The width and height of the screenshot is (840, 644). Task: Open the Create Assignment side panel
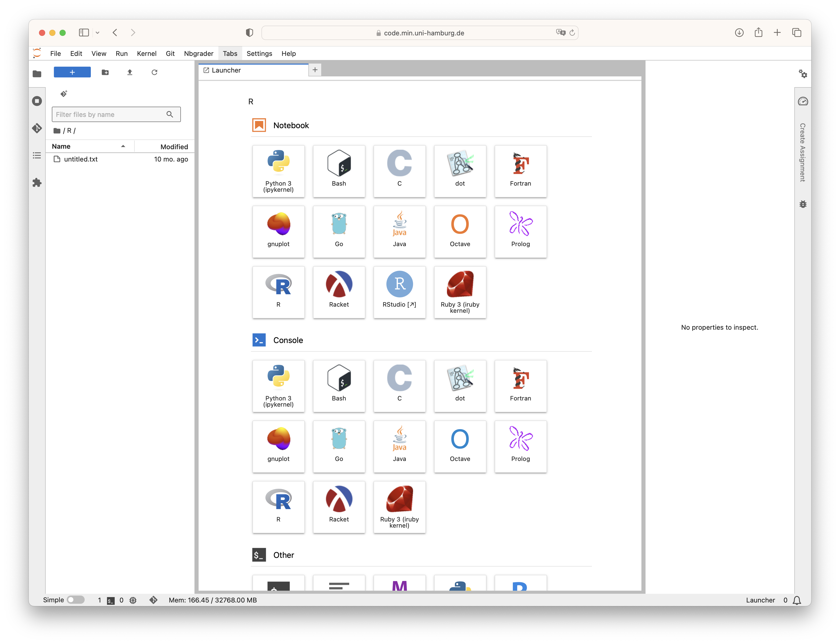[802, 152]
